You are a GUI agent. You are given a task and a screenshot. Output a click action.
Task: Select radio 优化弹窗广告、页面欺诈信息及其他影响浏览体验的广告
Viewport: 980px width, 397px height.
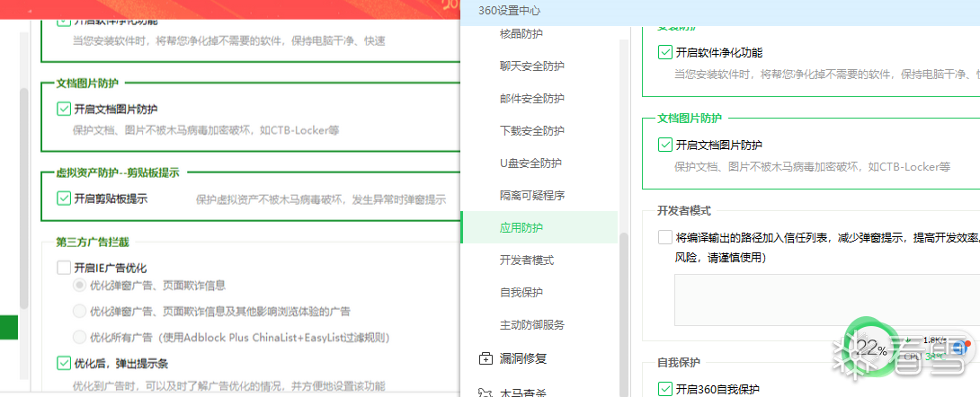coord(79,311)
